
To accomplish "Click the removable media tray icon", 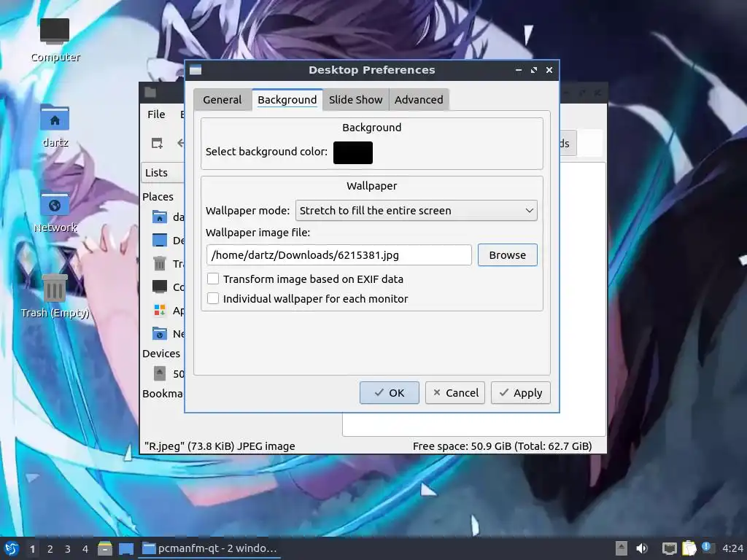I will (622, 548).
